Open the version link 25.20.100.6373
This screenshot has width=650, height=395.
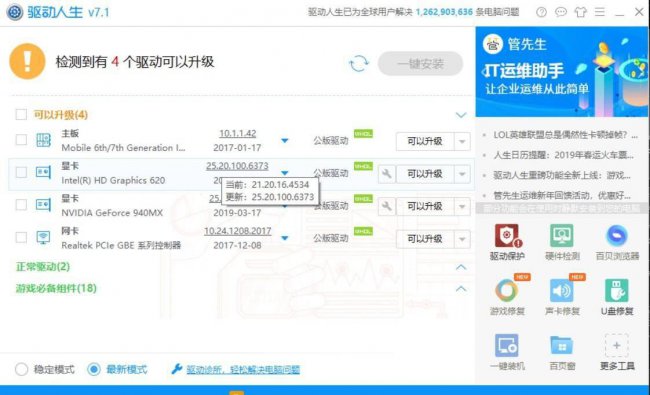pyautogui.click(x=237, y=166)
